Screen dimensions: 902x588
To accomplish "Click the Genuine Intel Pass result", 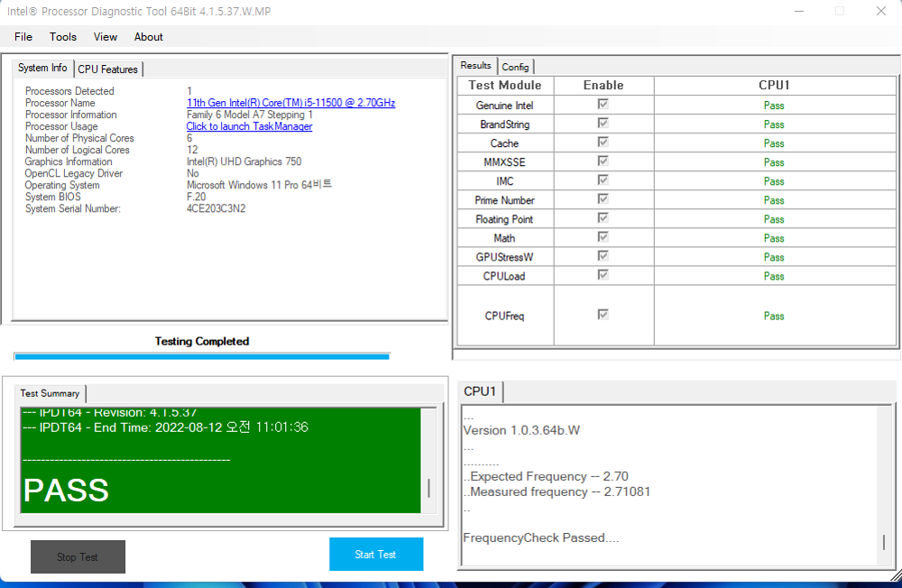I will pos(774,106).
